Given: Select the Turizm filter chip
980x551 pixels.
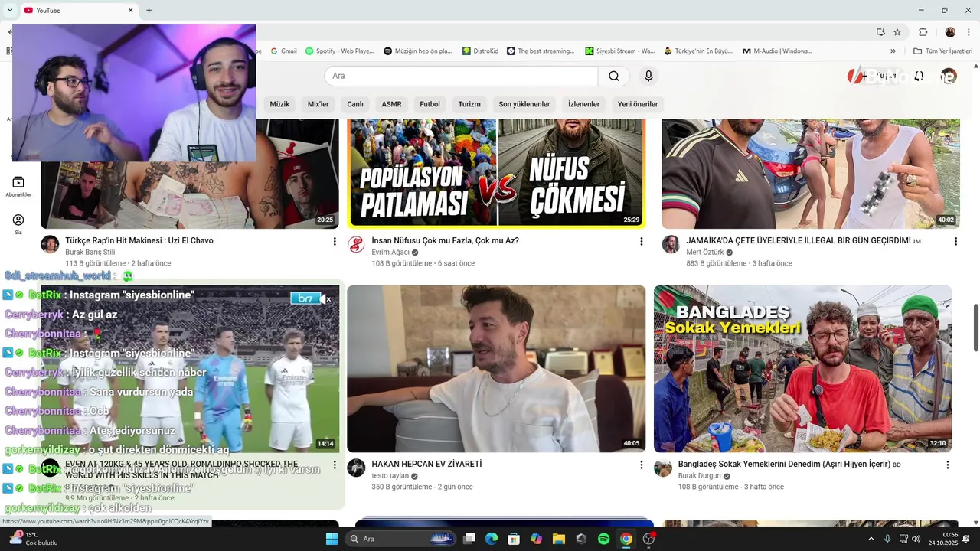Looking at the screenshot, I should [469, 104].
